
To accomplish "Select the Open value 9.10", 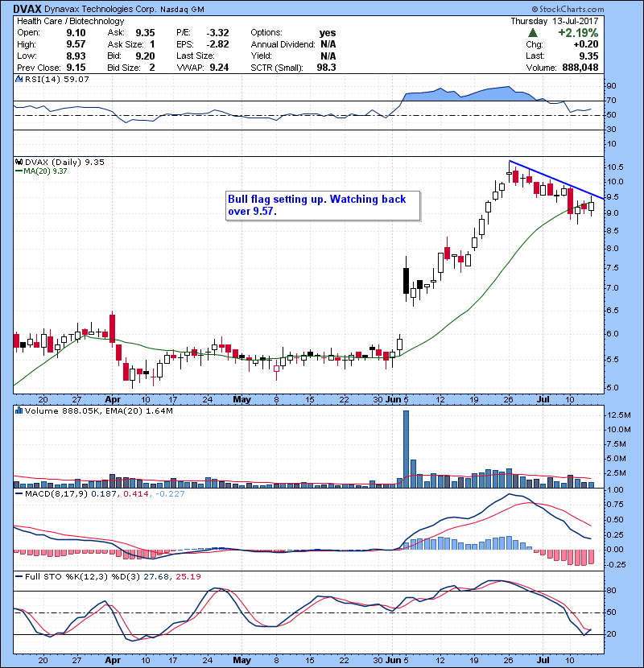I will tap(76, 33).
